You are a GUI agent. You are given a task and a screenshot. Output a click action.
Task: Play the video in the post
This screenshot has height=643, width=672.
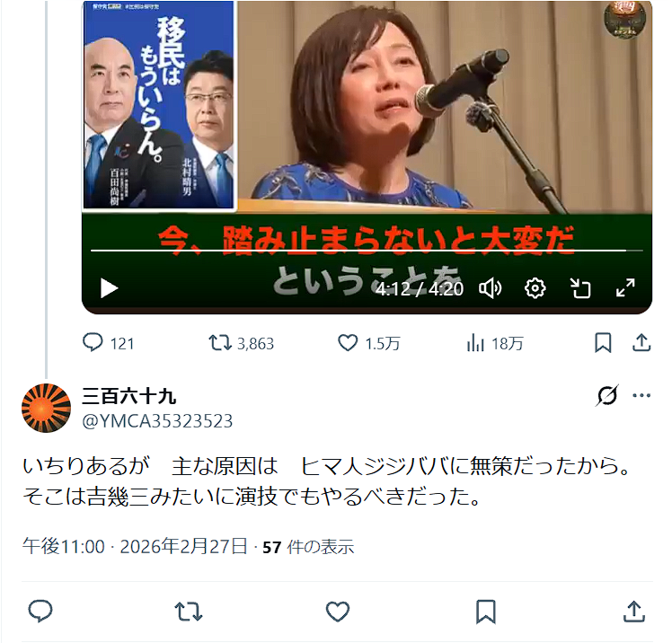(109, 288)
